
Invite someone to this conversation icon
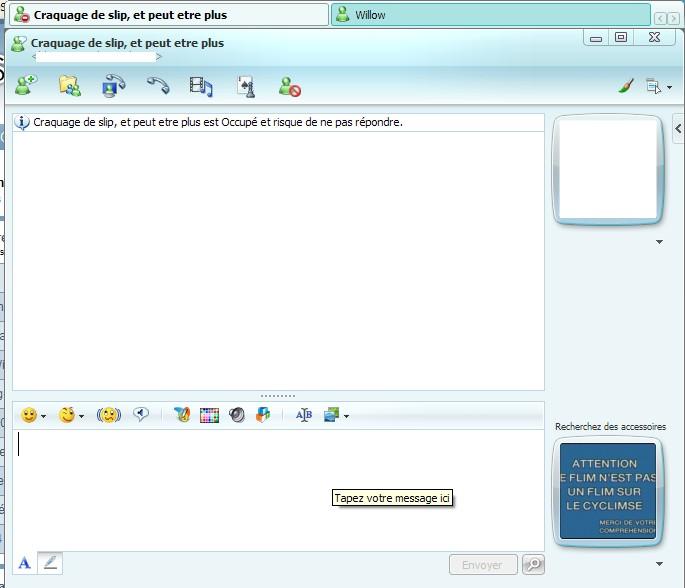click(25, 86)
